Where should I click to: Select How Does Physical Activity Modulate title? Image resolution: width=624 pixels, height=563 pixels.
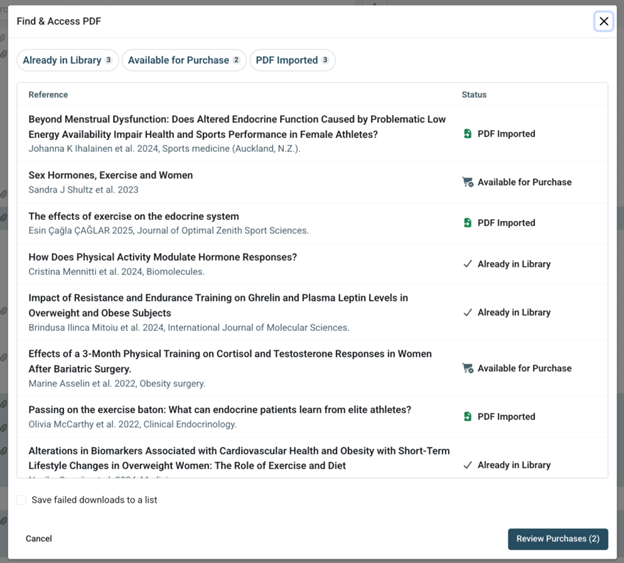163,257
